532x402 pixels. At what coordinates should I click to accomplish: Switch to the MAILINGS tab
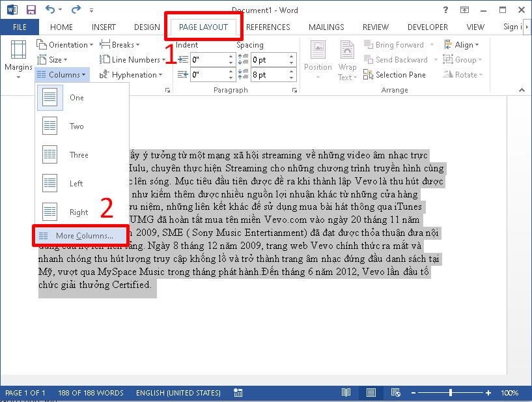pos(326,27)
